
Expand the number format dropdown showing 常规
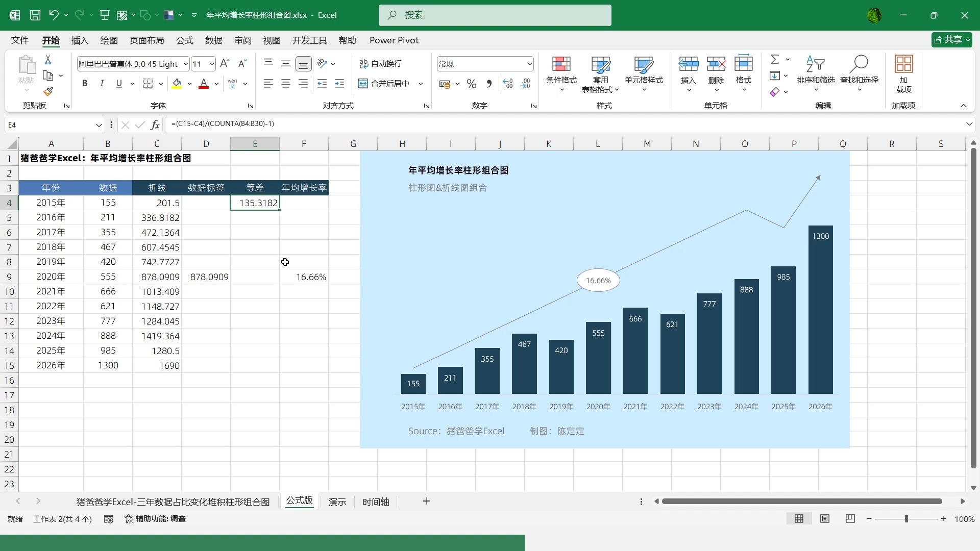click(x=529, y=64)
